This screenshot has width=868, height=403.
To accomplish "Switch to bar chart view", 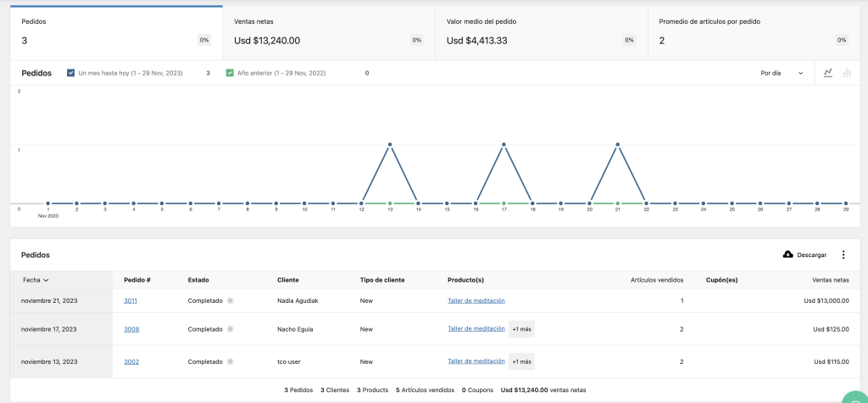I will pos(846,73).
